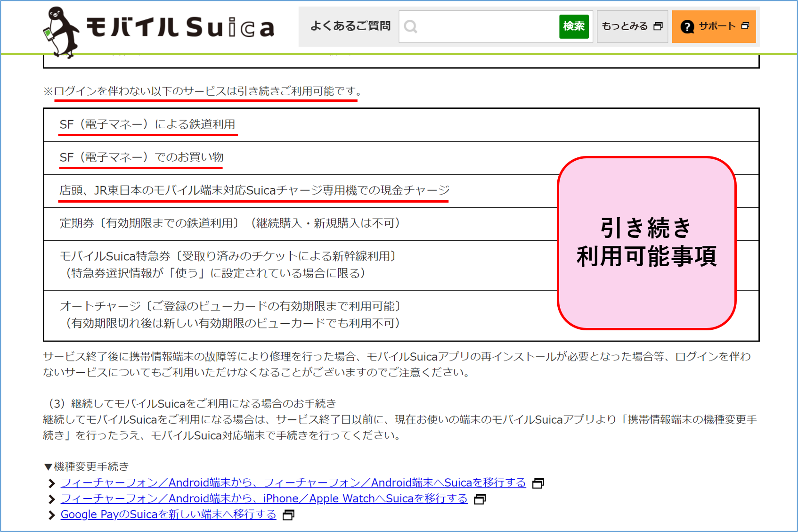Viewport: 798px width, 532px height.
Task: Click chevron before iPhone/Apple Watch migration link
Action: (x=51, y=499)
